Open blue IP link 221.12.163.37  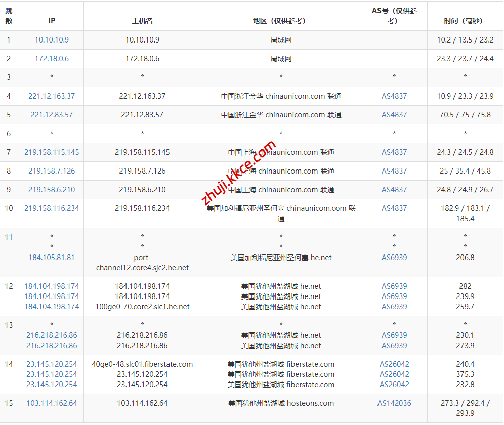coord(52,96)
